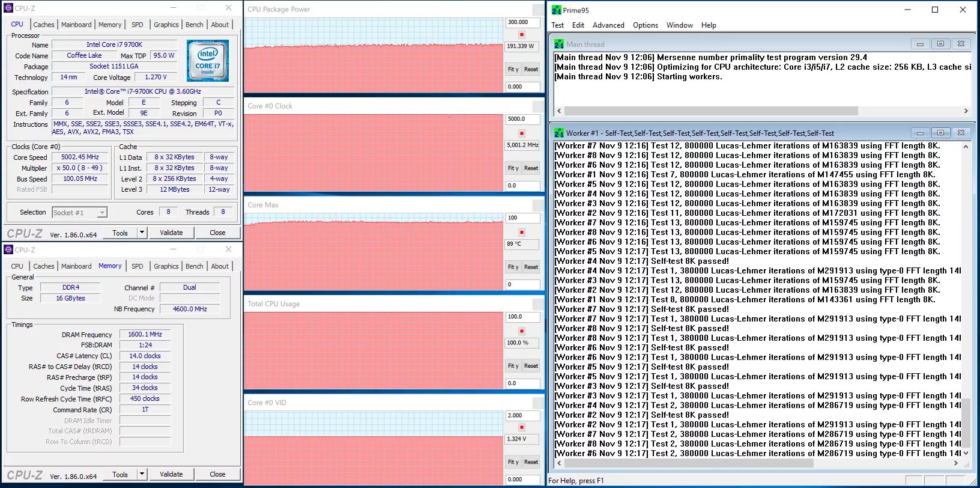Click the lower CPU-Z window title icon
The width and height of the screenshot is (980, 488).
pos(8,249)
